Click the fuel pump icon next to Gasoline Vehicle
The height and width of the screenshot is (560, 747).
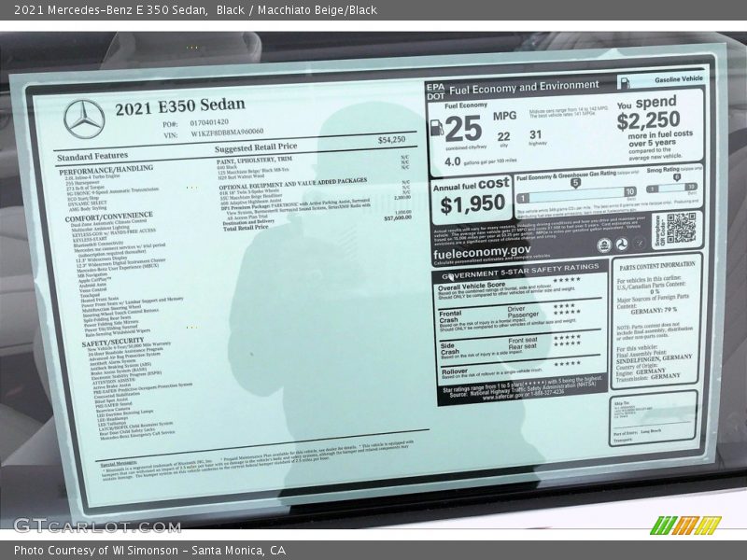(x=624, y=83)
